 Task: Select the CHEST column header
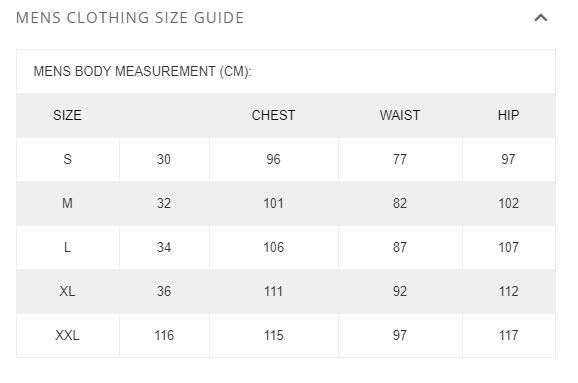tap(273, 115)
